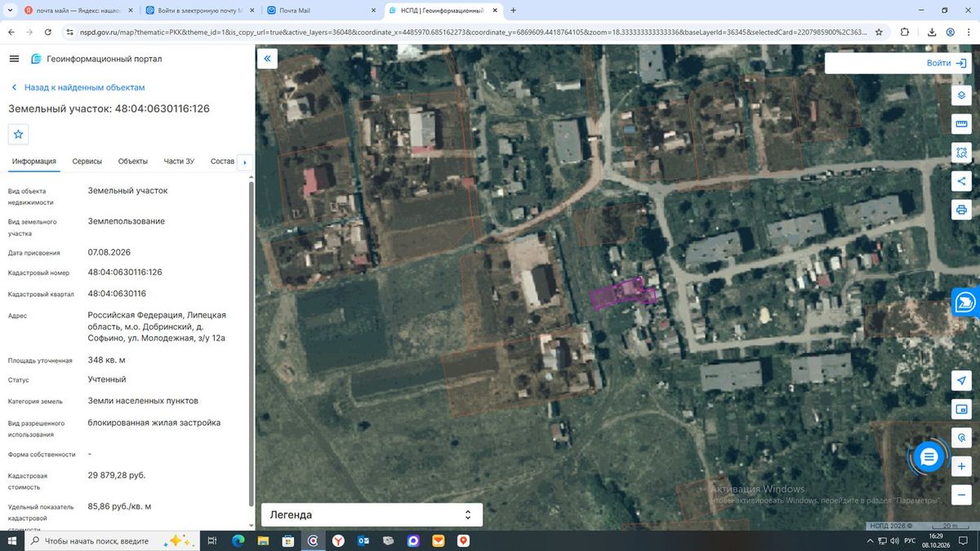Go back via Назад к найденным объектам
Viewport: 980px width, 551px height.
point(78,87)
